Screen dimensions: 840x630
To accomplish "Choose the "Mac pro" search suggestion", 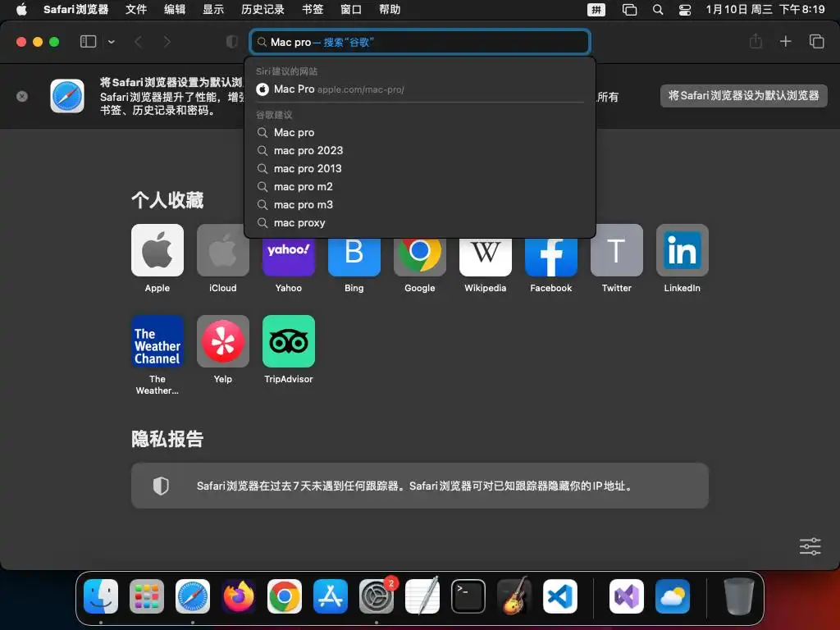I will click(420, 132).
